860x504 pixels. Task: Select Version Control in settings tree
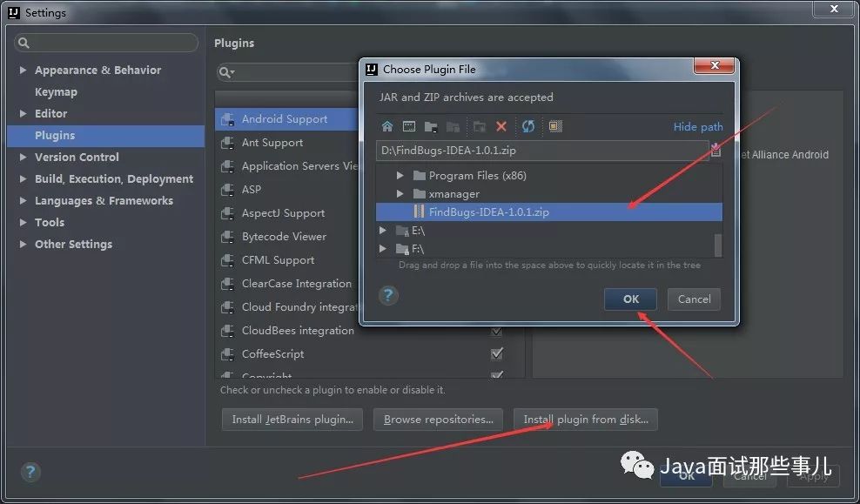[x=77, y=157]
